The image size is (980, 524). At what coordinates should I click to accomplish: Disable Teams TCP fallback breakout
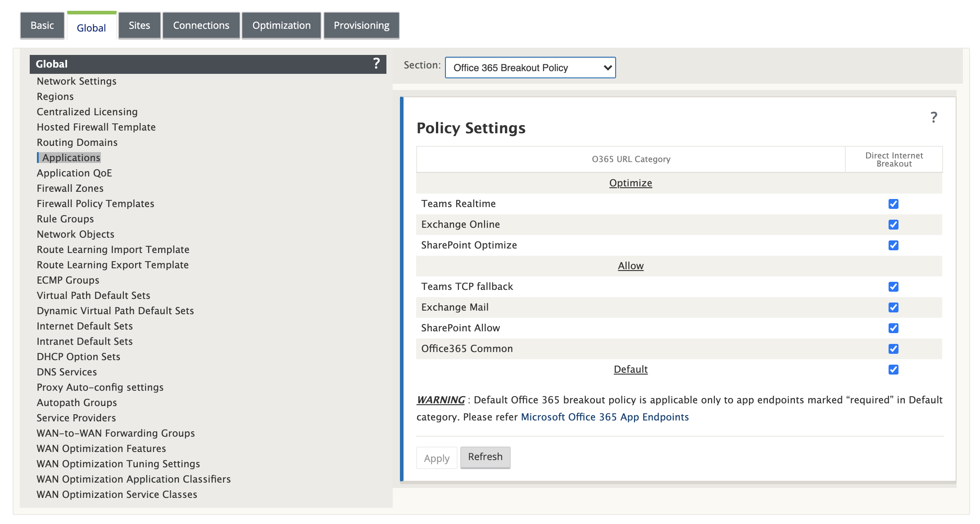tap(894, 287)
